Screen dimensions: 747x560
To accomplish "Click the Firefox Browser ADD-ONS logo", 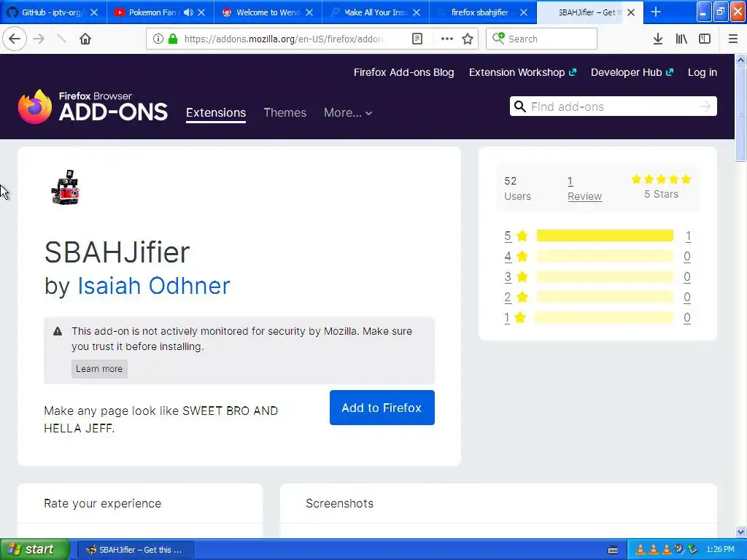I will tap(93, 106).
